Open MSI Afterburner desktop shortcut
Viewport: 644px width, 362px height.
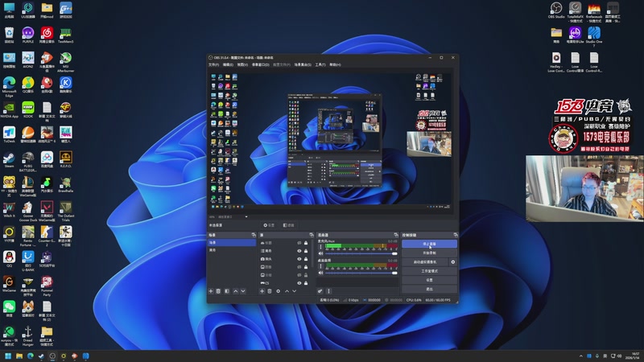(66, 63)
